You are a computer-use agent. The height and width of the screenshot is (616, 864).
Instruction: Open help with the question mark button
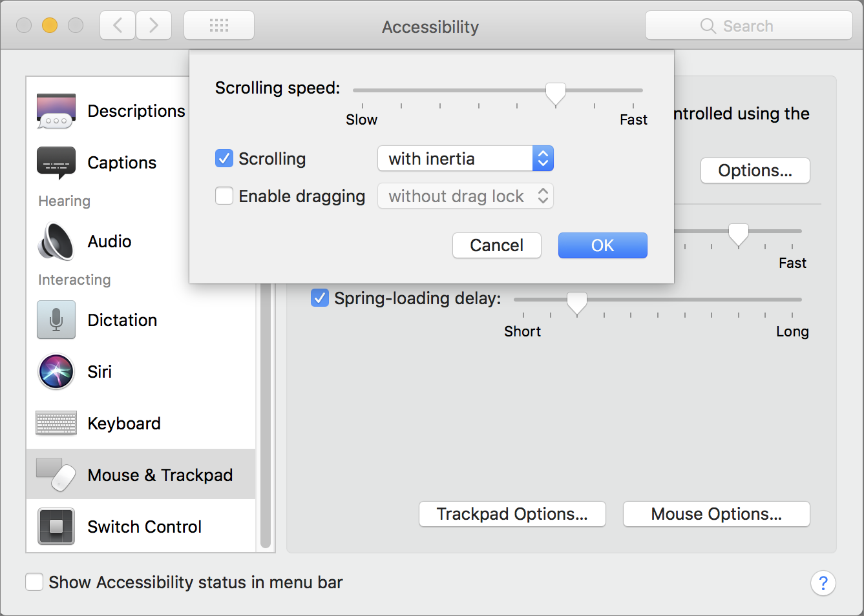tap(823, 583)
